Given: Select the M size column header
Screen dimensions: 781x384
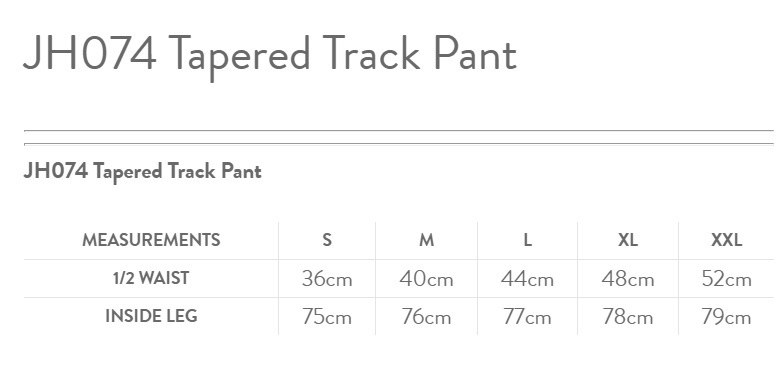Looking at the screenshot, I should coord(426,240).
